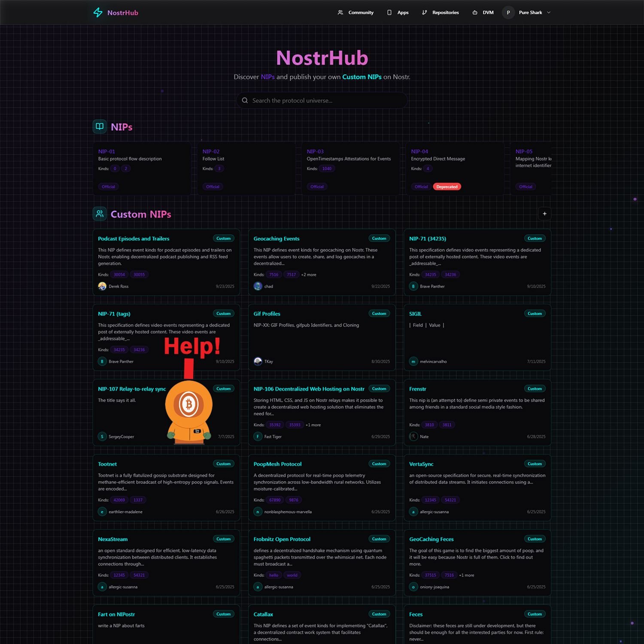Screen dimensions: 644x644
Task: Click chad's profile avatar
Action: pyautogui.click(x=258, y=286)
